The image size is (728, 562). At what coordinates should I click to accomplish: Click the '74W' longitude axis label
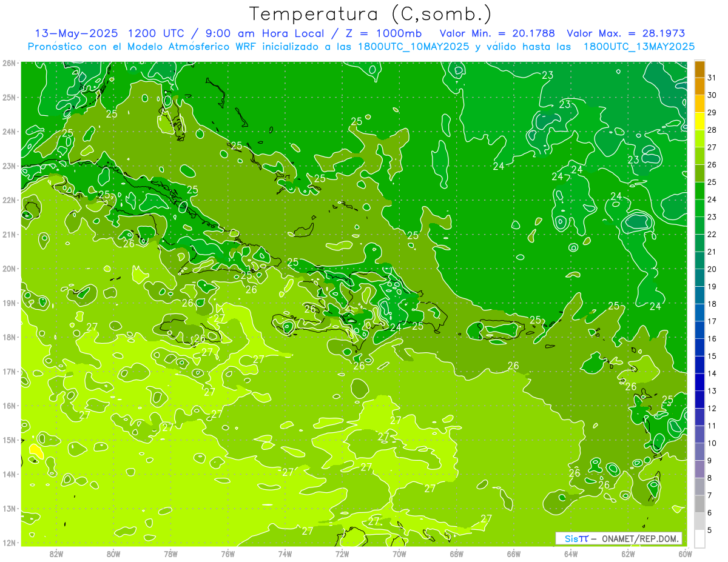tap(285, 553)
